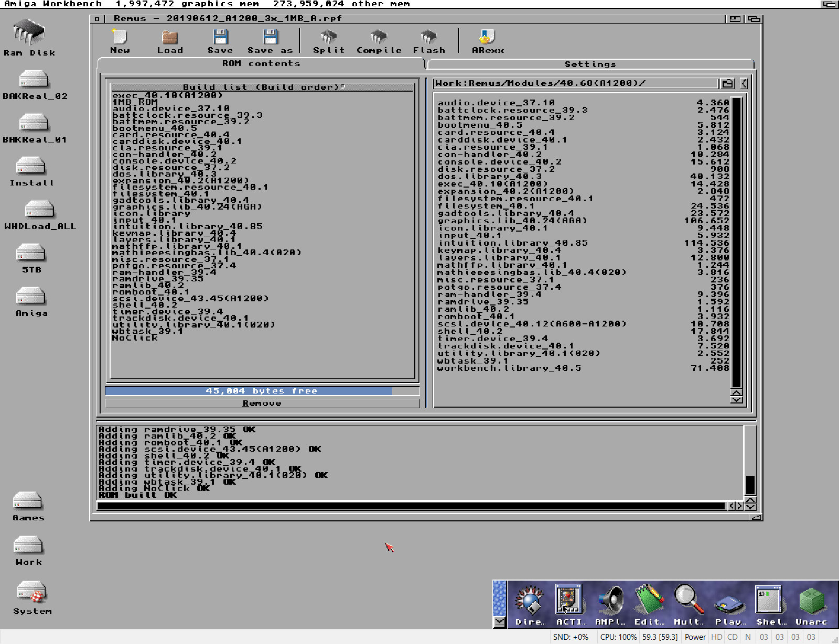Image resolution: width=839 pixels, height=644 pixels.
Task: Click the Remove button
Action: click(262, 403)
